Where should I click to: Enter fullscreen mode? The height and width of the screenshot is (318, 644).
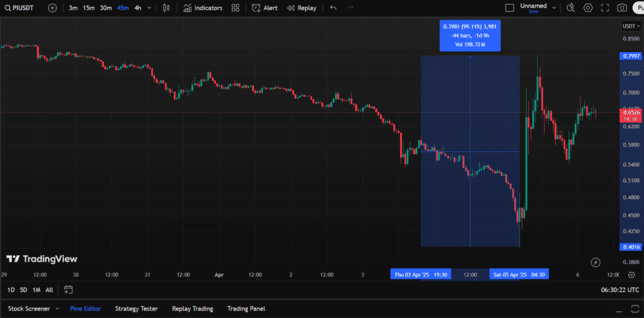pyautogui.click(x=605, y=8)
